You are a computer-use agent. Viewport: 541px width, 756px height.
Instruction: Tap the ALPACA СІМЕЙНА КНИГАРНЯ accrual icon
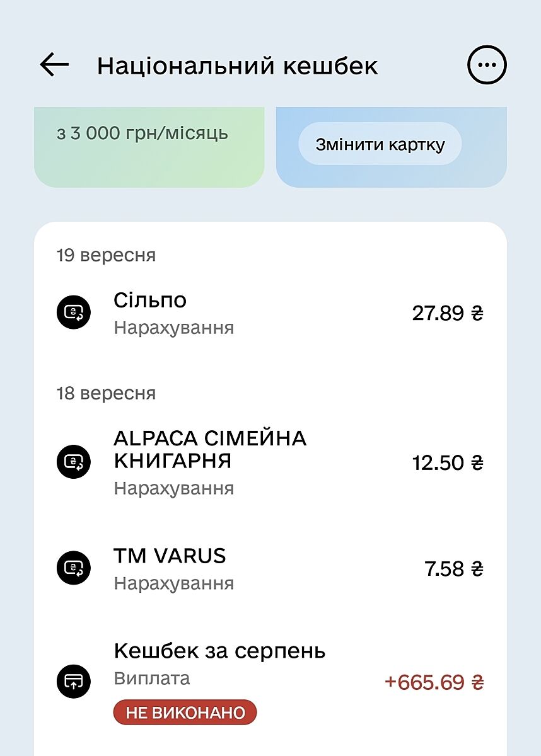[x=74, y=462]
